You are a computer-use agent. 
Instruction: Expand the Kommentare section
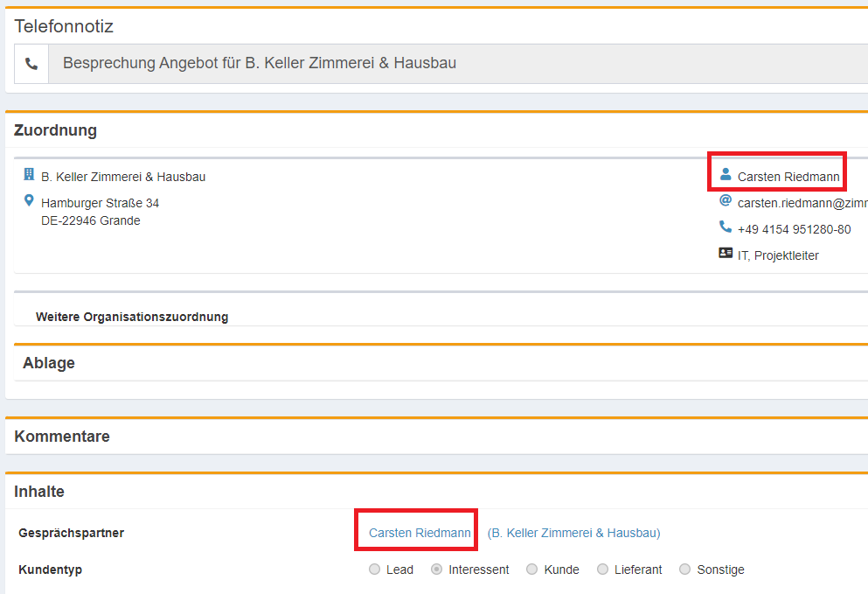(x=62, y=437)
